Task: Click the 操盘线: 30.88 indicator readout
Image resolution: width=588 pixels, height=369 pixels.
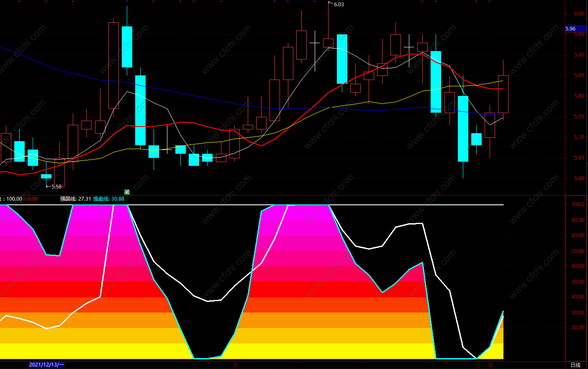Action: [x=109, y=199]
